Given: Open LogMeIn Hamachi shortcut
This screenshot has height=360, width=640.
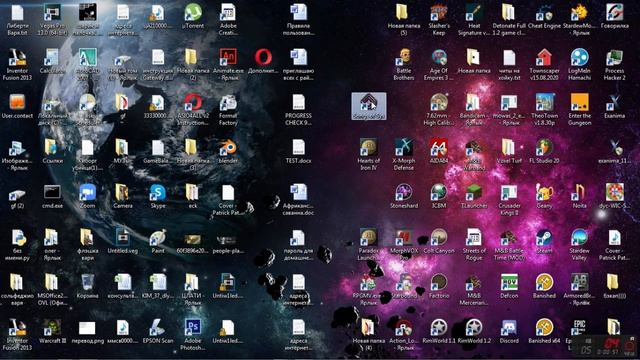Looking at the screenshot, I should pyautogui.click(x=580, y=64).
